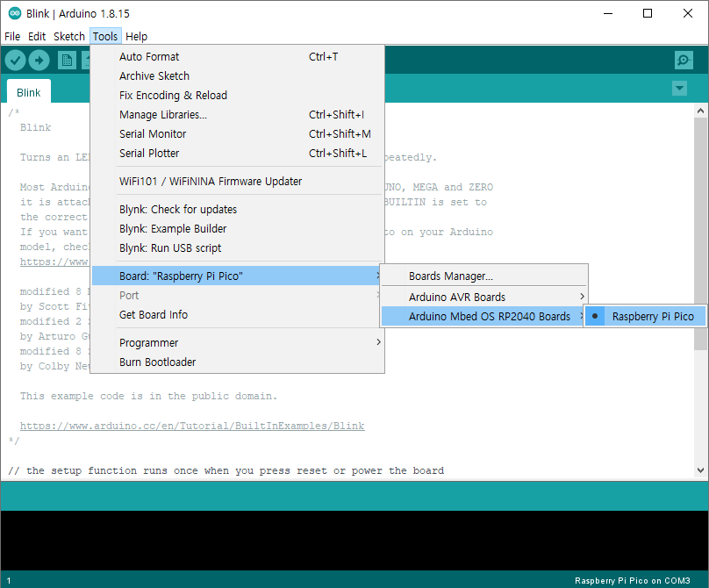The width and height of the screenshot is (709, 588).
Task: Launch Serial Monitor from Tools menu
Action: 238,133
